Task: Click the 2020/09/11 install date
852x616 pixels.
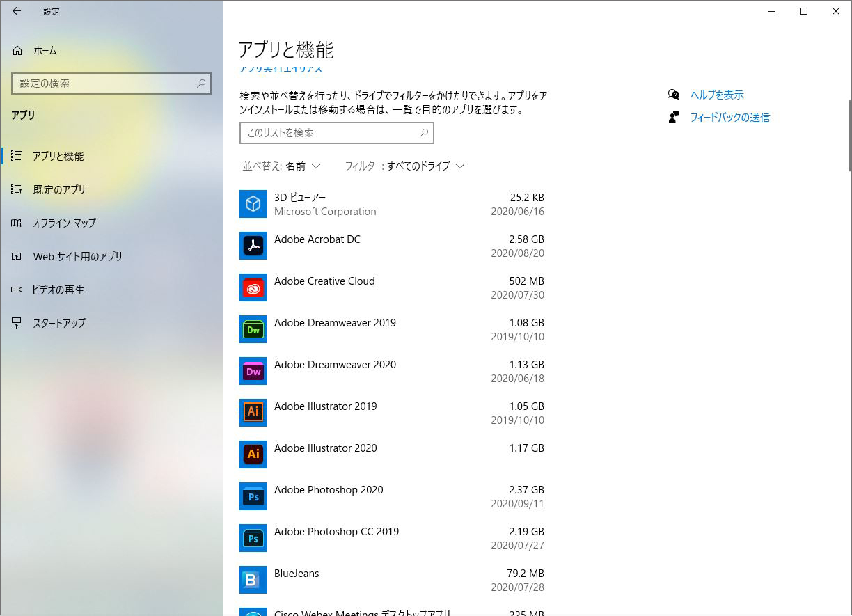Action: click(517, 504)
